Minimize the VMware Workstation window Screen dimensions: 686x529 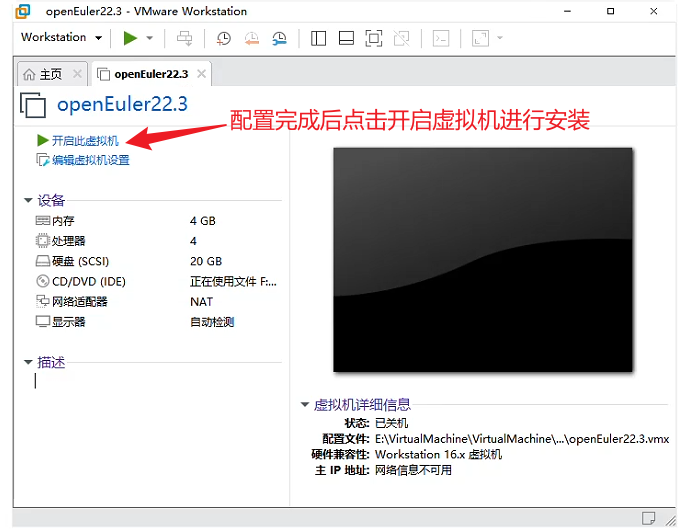[567, 11]
